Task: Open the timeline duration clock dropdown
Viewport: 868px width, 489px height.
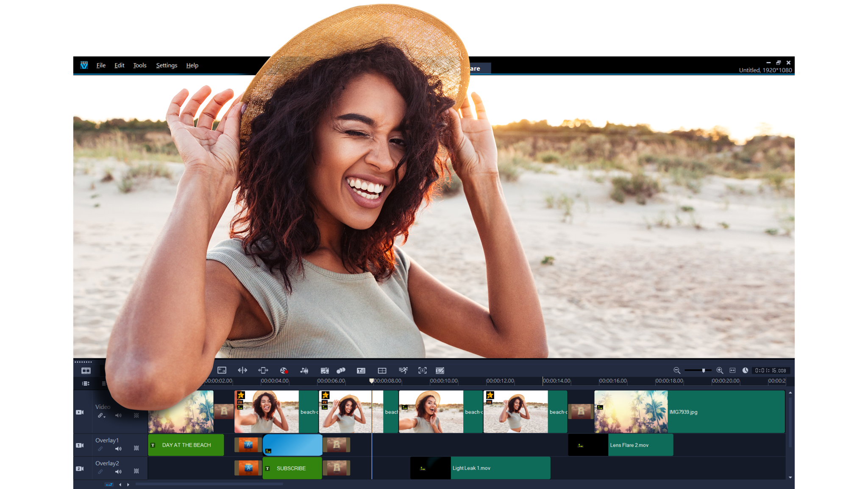Action: (x=746, y=370)
